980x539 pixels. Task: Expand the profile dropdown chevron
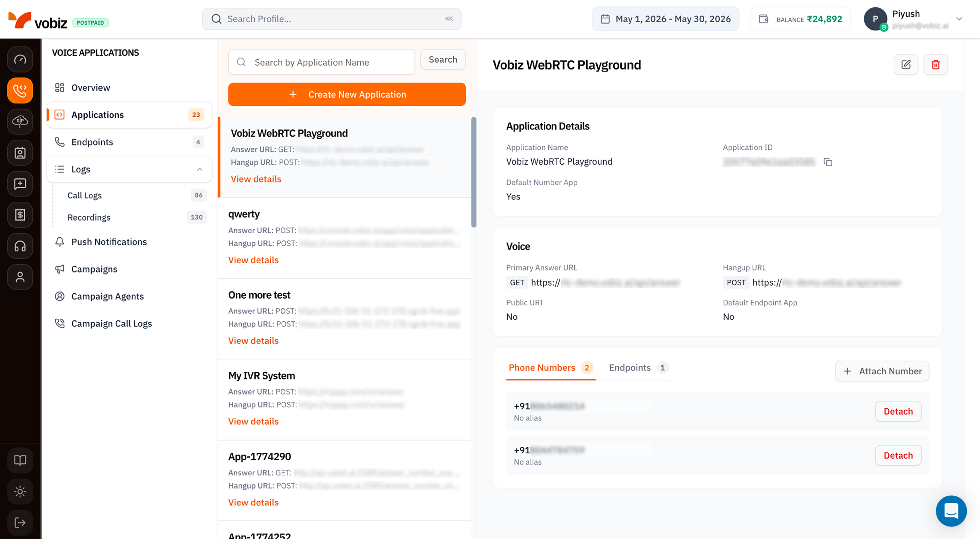(x=959, y=19)
